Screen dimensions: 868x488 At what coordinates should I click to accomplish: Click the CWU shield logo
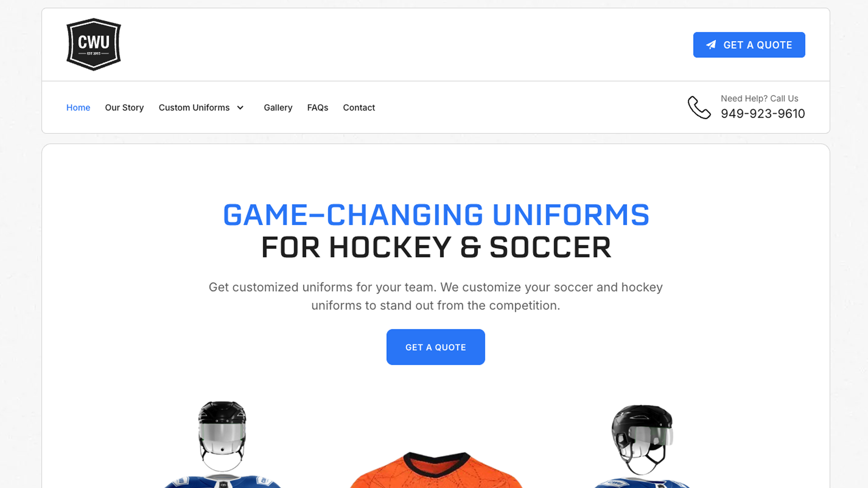pyautogui.click(x=94, y=44)
